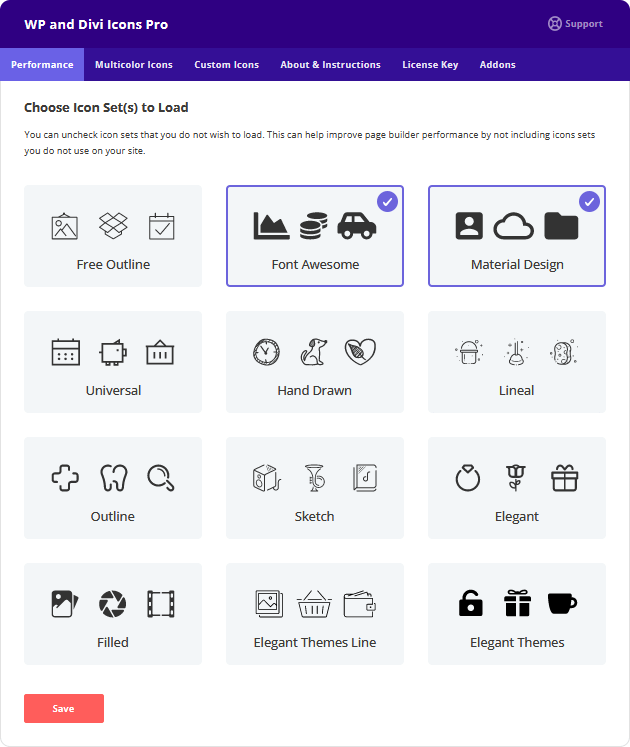
Task: Click the camera aperture icon in Filled
Action: coord(112,603)
